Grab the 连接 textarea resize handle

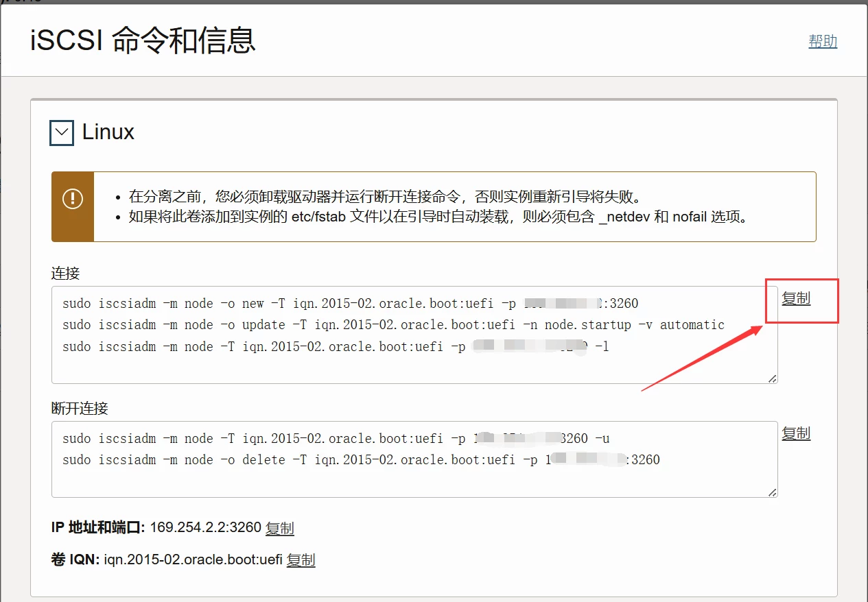pos(772,378)
